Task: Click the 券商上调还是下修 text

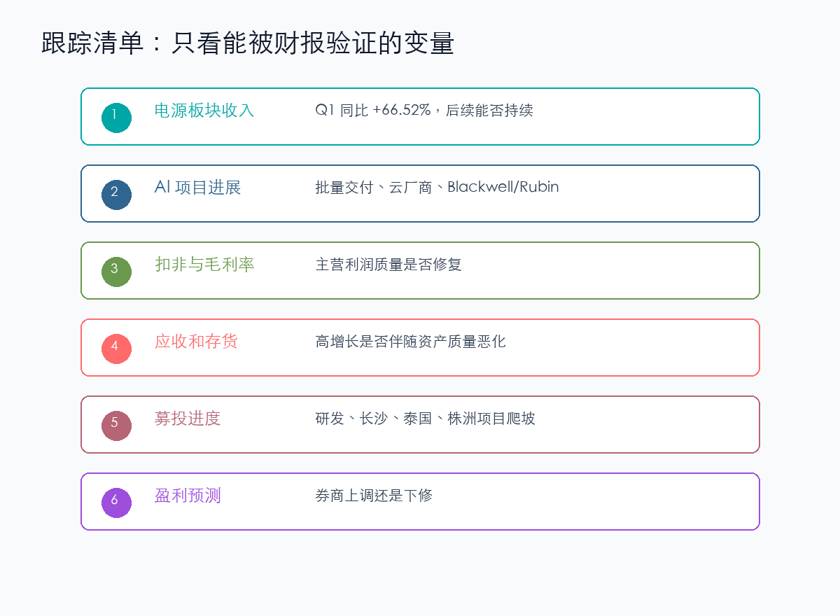Action: [374, 496]
